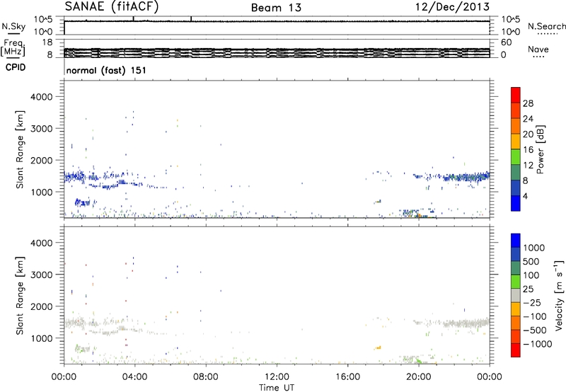This screenshot has width=566, height=392.
Task: Click the 3000 tick of the velocity panel
Action: [x=42, y=275]
